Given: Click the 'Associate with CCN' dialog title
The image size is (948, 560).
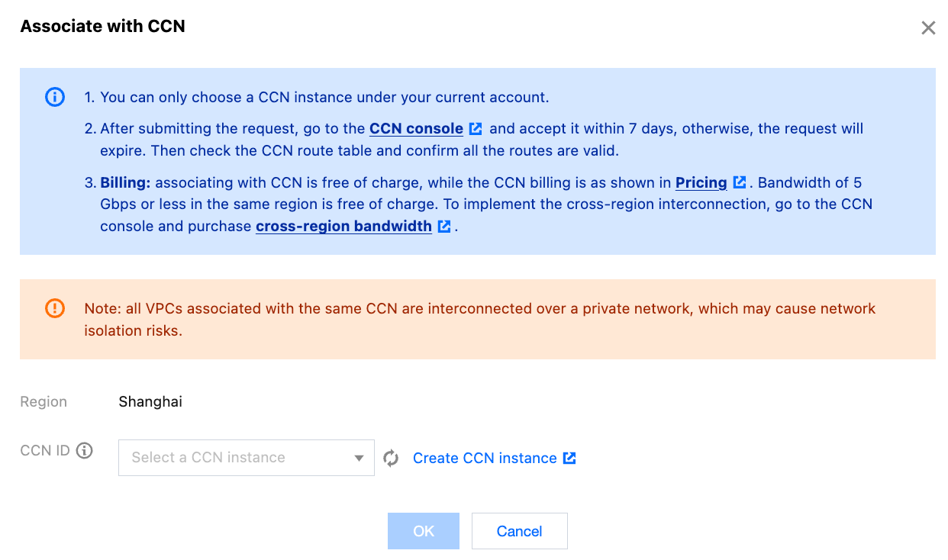Looking at the screenshot, I should 102,27.
